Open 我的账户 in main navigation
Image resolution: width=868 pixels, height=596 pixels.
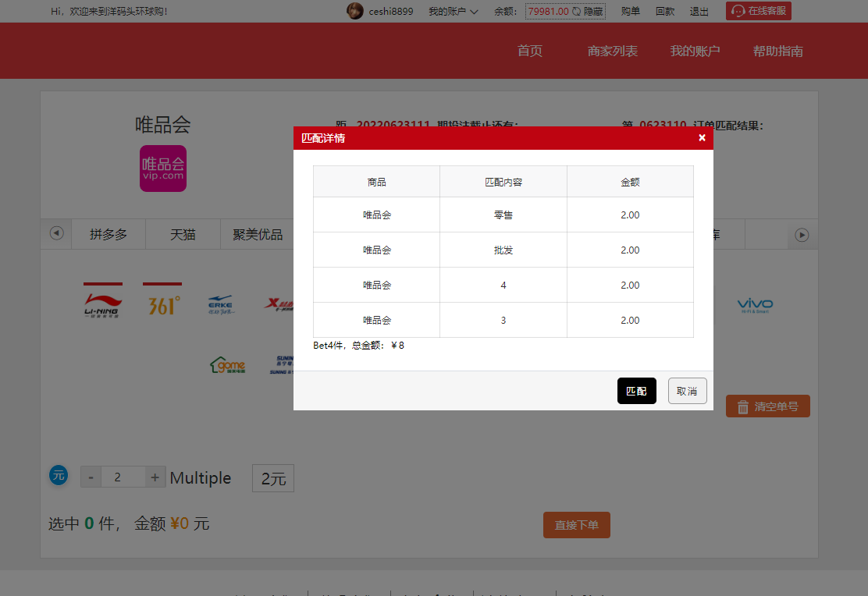pyautogui.click(x=695, y=51)
